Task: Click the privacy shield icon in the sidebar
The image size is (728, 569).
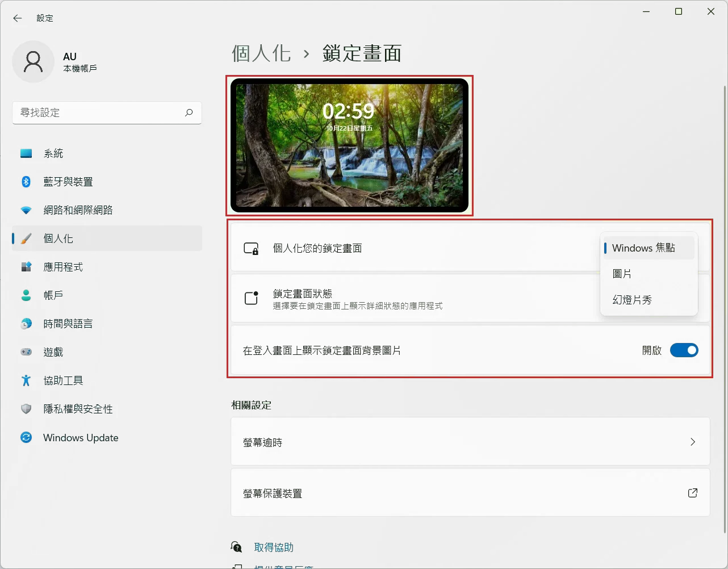Action: [26, 409]
